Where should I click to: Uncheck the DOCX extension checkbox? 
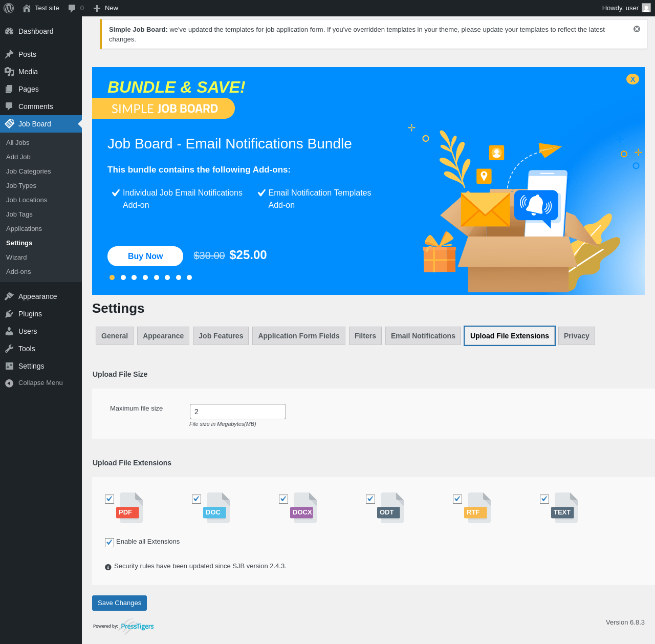coord(283,499)
